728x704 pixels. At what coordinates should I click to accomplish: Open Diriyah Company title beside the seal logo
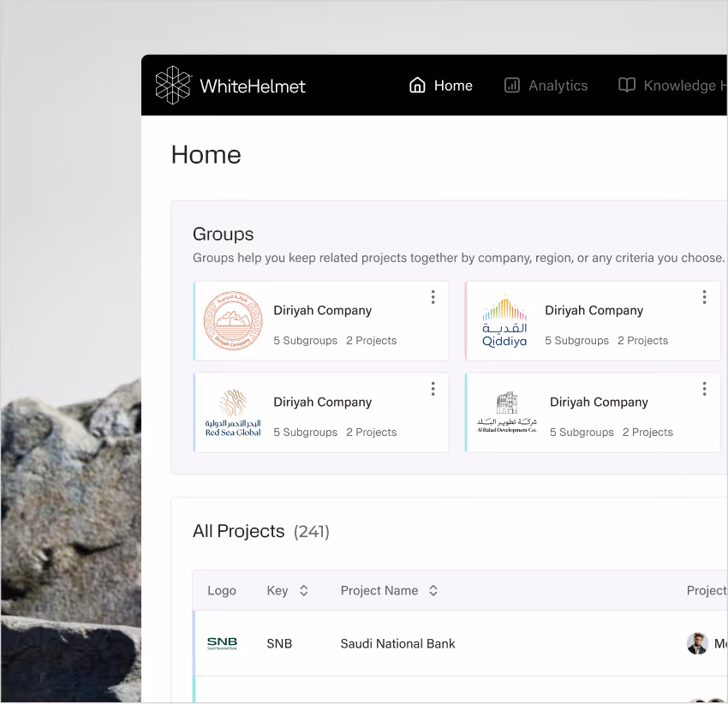click(322, 310)
